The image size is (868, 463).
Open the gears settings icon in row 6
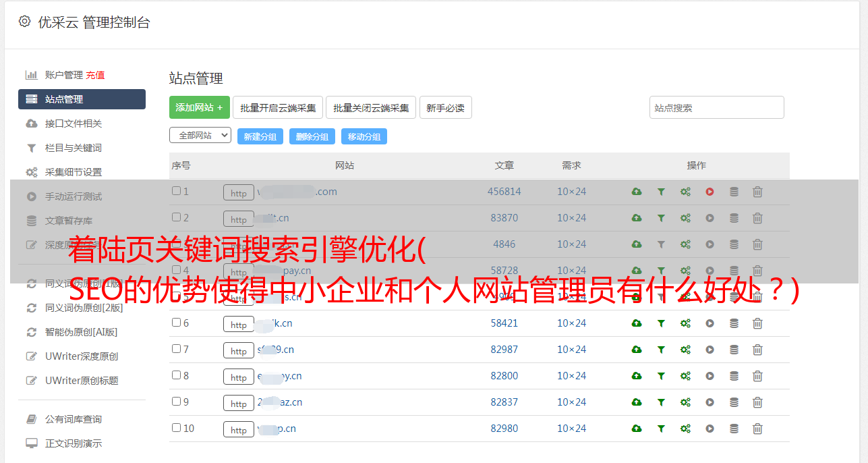685,323
